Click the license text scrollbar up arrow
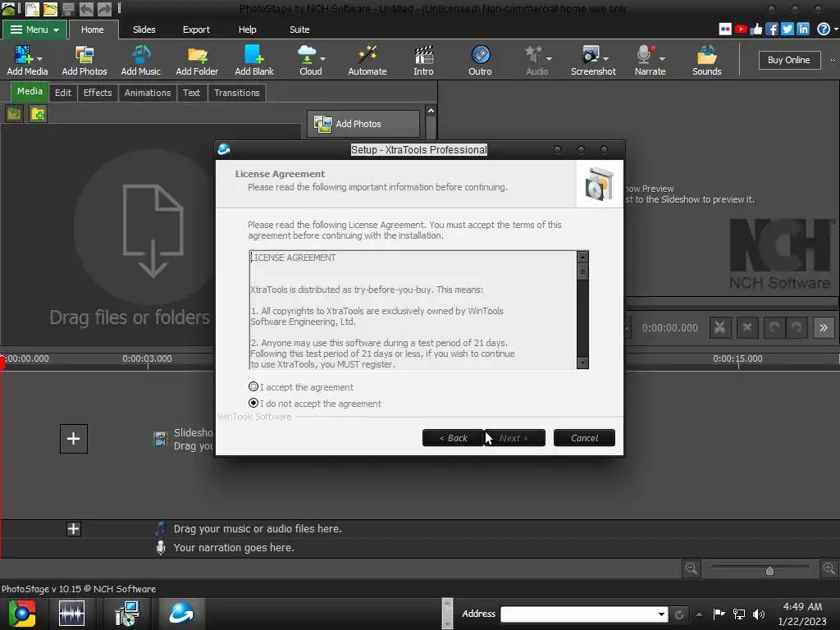Viewport: 840px width, 630px height. [x=582, y=257]
